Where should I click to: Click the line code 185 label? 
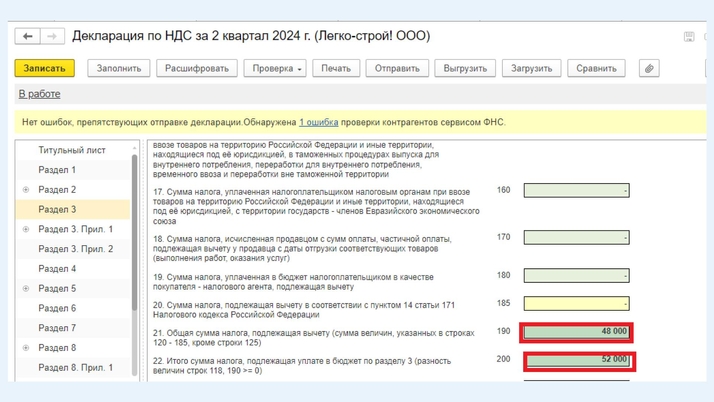pyautogui.click(x=503, y=303)
